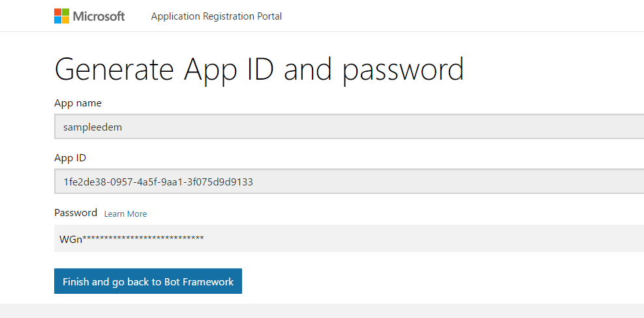This screenshot has width=644, height=318.
Task: Click the Microsoft four-square logo
Action: pyautogui.click(x=61, y=16)
